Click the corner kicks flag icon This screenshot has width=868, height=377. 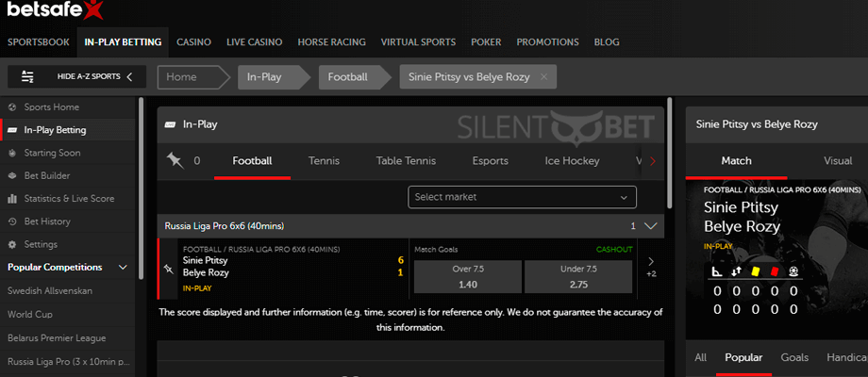click(x=717, y=271)
